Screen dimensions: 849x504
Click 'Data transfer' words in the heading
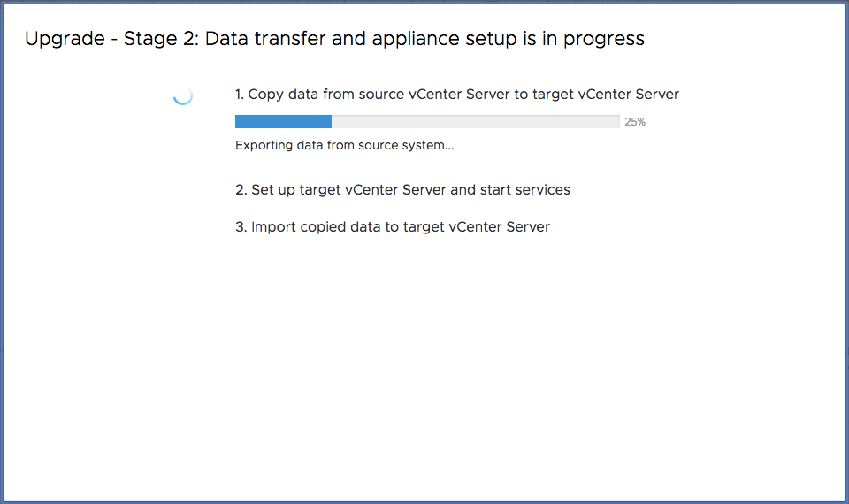pyautogui.click(x=265, y=39)
